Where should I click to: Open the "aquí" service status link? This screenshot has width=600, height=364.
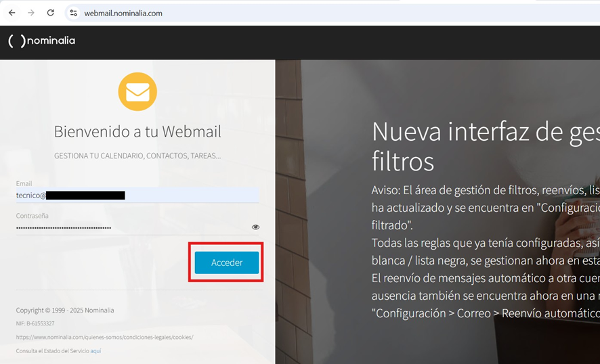pos(95,351)
